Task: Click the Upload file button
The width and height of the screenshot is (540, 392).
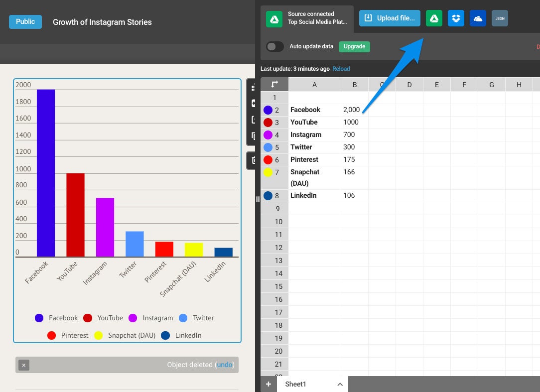Action: pyautogui.click(x=390, y=18)
